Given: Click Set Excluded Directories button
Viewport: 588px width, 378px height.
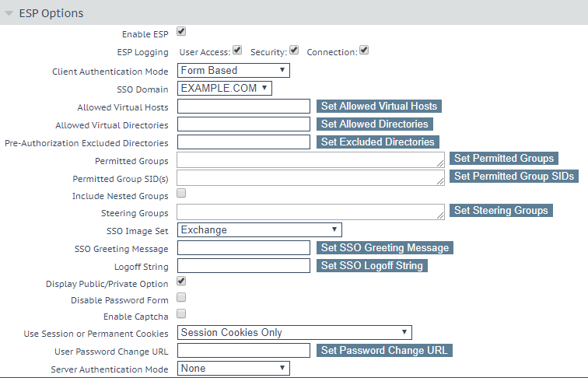Looking at the screenshot, I should click(378, 142).
